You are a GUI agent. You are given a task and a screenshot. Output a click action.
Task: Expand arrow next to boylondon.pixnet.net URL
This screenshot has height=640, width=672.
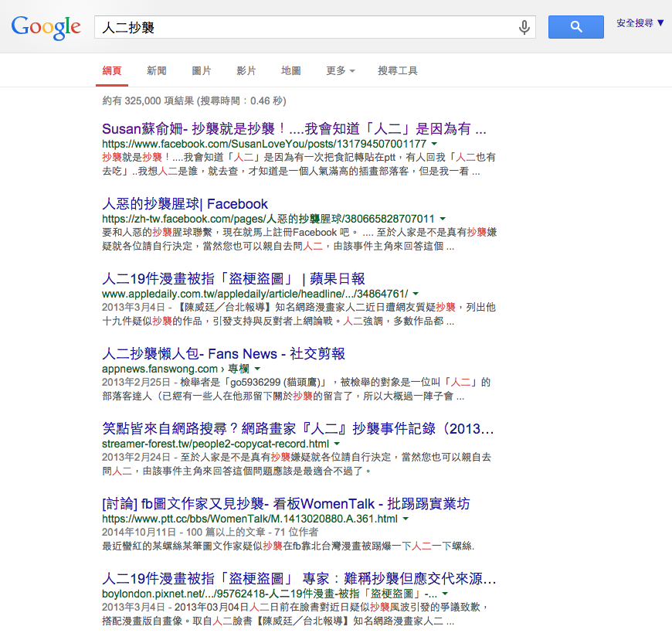(x=445, y=594)
